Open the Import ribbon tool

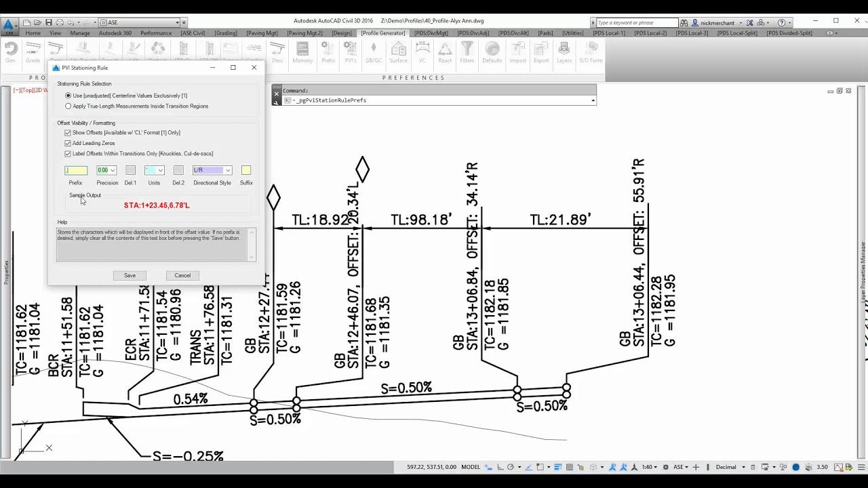(x=518, y=52)
